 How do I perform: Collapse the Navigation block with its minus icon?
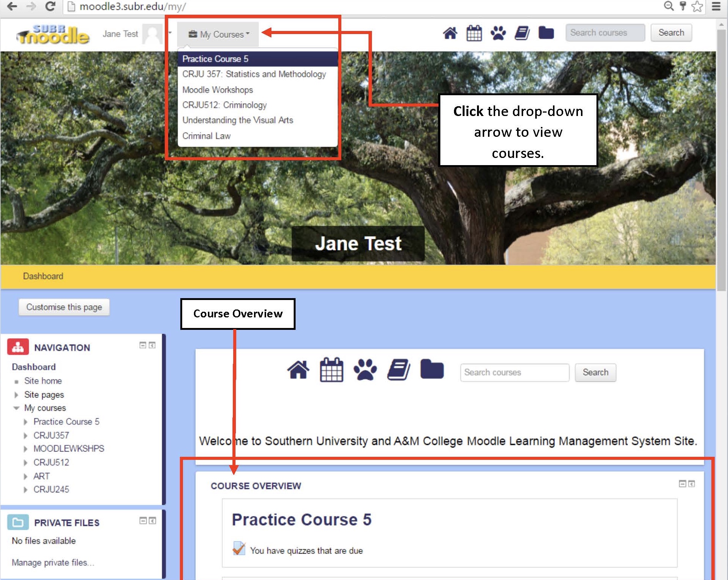pyautogui.click(x=143, y=345)
